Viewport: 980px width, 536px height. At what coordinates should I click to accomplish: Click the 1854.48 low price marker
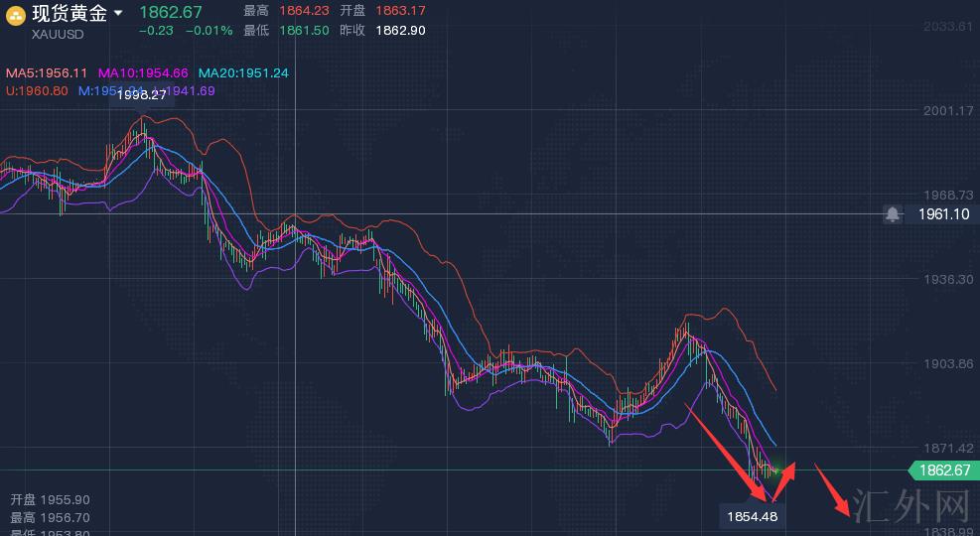[x=751, y=516]
